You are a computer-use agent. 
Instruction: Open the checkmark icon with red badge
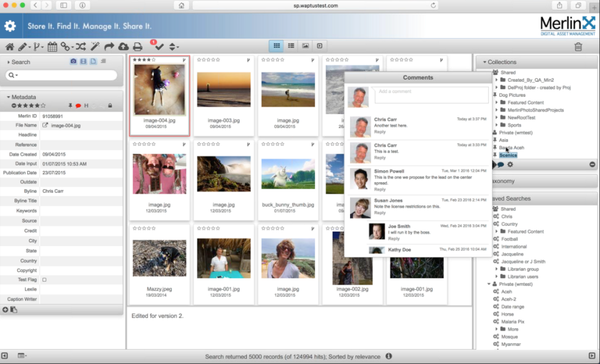tap(158, 46)
